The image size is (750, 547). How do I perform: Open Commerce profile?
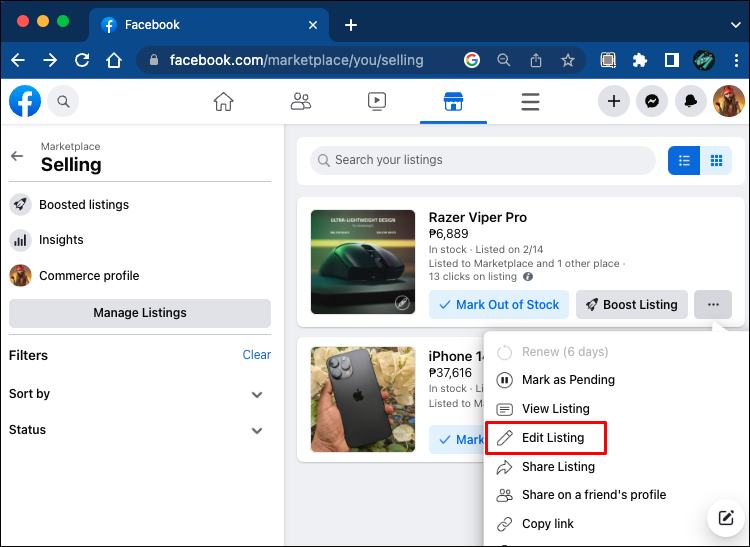[x=140, y=276]
